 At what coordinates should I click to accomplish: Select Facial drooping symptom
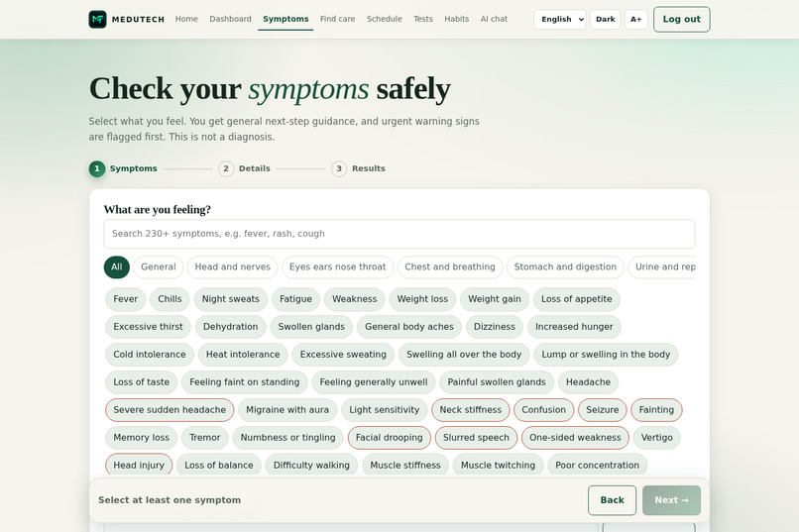point(390,438)
